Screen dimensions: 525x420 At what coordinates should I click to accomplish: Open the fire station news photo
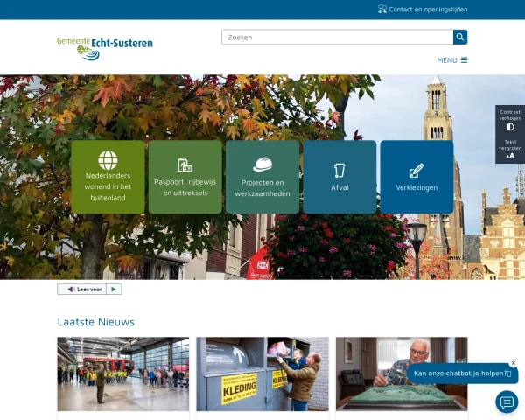click(123, 374)
